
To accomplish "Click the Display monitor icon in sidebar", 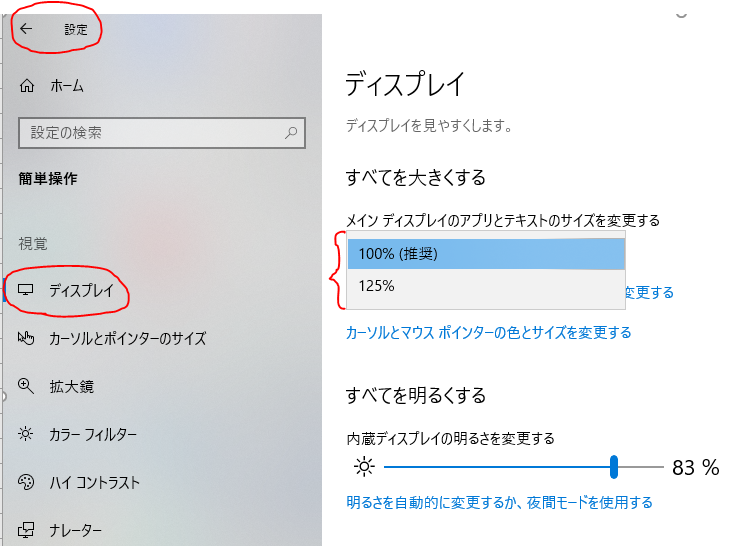I will pyautogui.click(x=27, y=290).
